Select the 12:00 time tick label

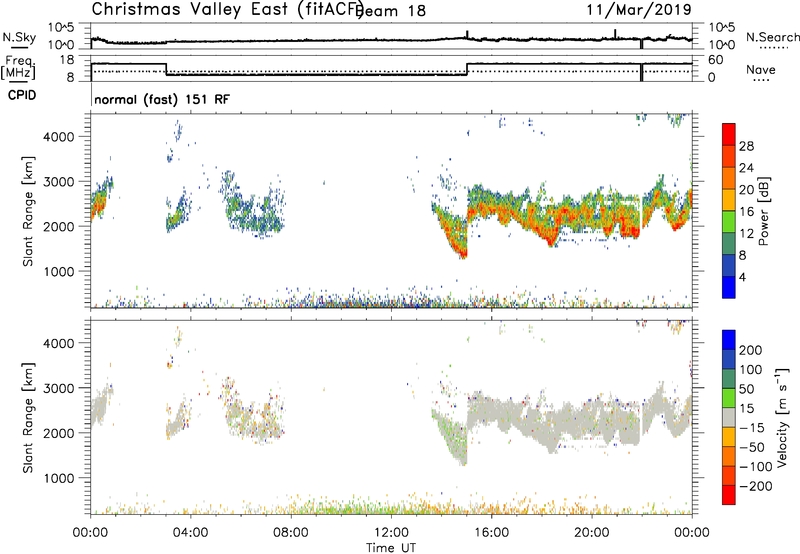coord(391,533)
